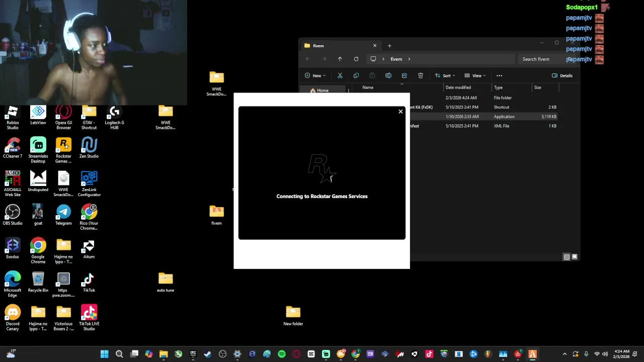Click the This PC icon in address bar
The width and height of the screenshot is (644, 362).
click(x=373, y=59)
